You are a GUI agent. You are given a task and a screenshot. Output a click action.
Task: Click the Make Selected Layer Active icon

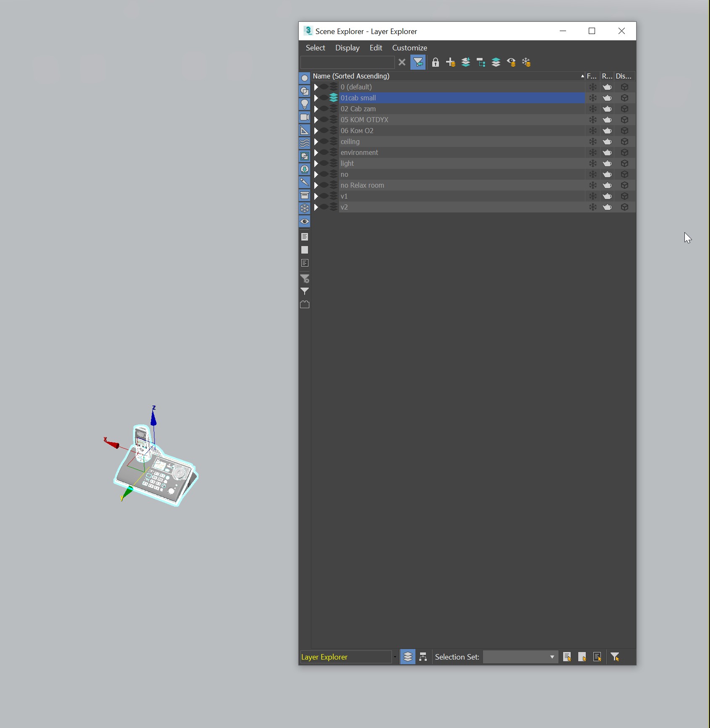496,63
